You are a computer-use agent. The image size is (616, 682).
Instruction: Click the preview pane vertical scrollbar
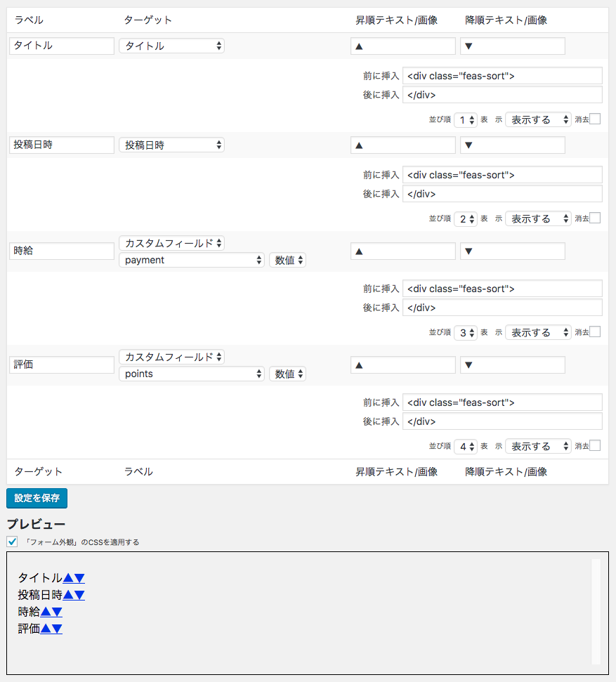point(596,612)
